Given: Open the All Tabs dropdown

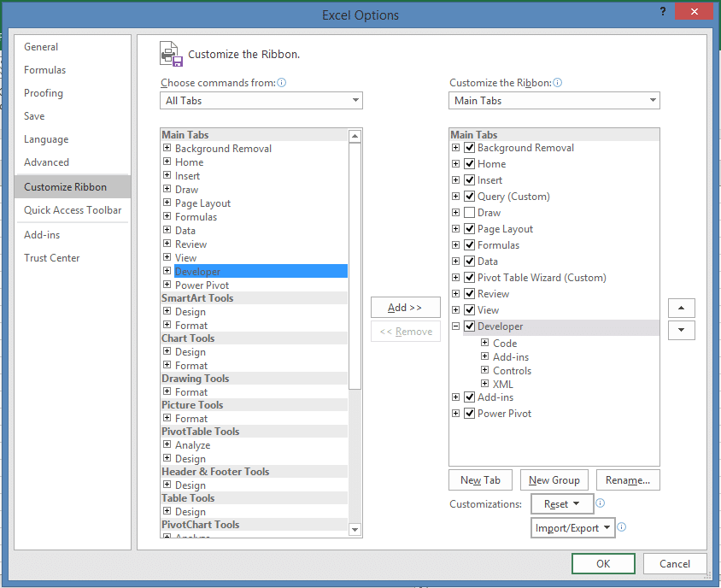Looking at the screenshot, I should pyautogui.click(x=355, y=100).
